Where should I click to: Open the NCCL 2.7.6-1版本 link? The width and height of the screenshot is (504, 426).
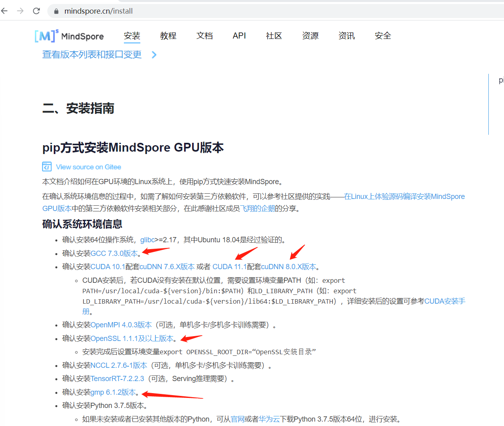119,365
